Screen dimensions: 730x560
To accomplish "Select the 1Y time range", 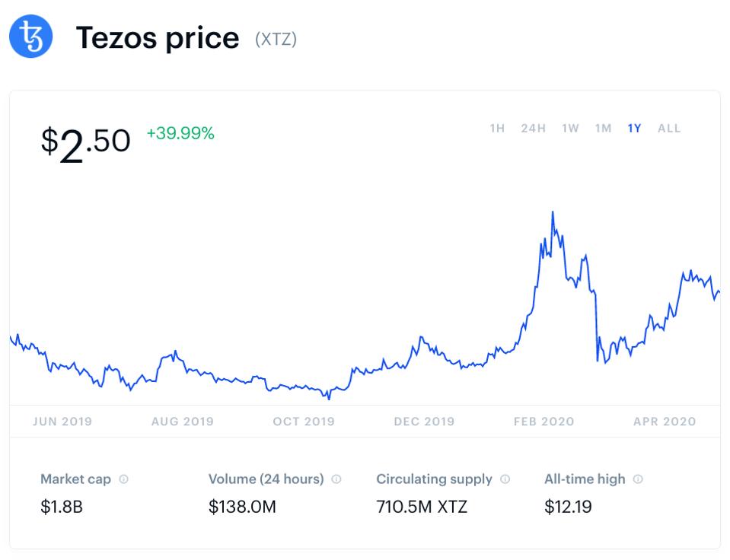I will tap(634, 129).
